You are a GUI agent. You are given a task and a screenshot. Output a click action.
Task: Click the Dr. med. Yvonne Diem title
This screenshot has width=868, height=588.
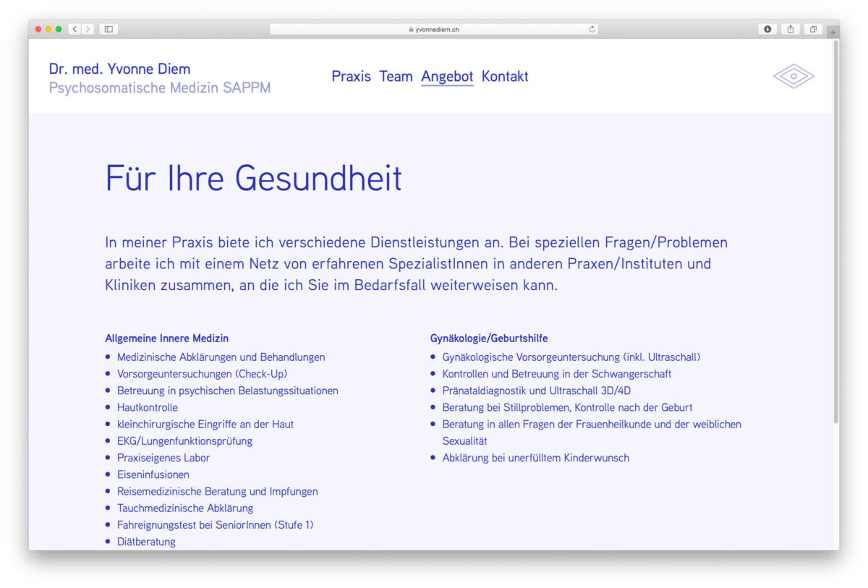119,69
